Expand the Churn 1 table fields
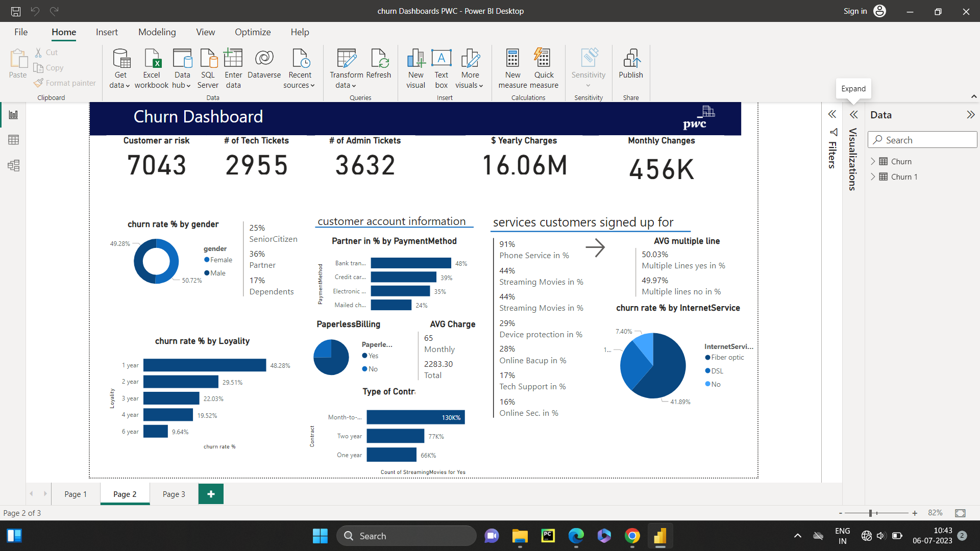 point(874,177)
